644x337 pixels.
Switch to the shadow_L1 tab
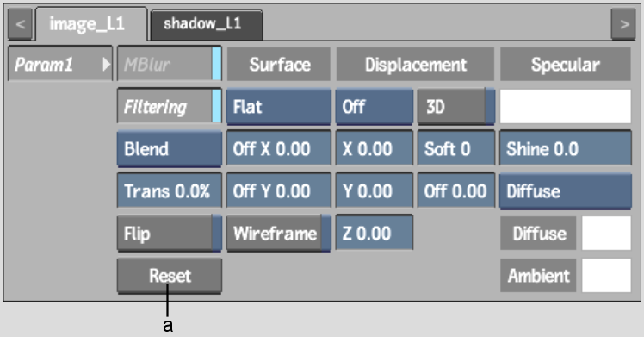[x=207, y=24]
